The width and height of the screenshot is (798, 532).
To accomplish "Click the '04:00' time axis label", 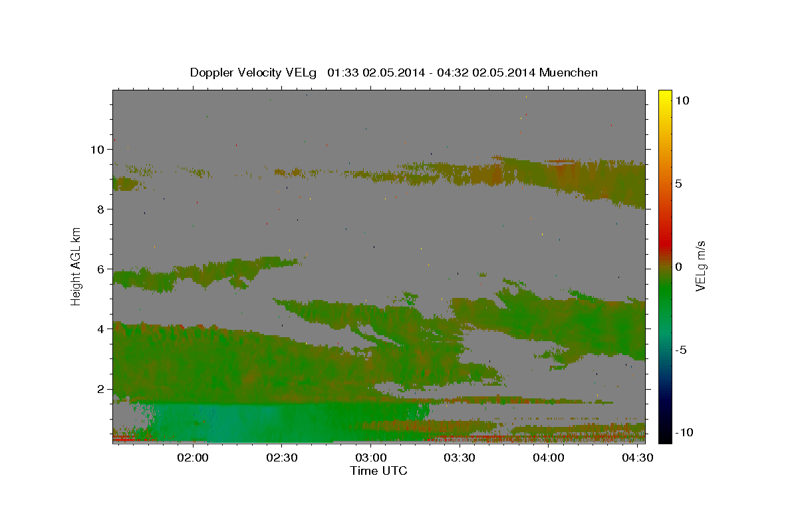I will [549, 458].
